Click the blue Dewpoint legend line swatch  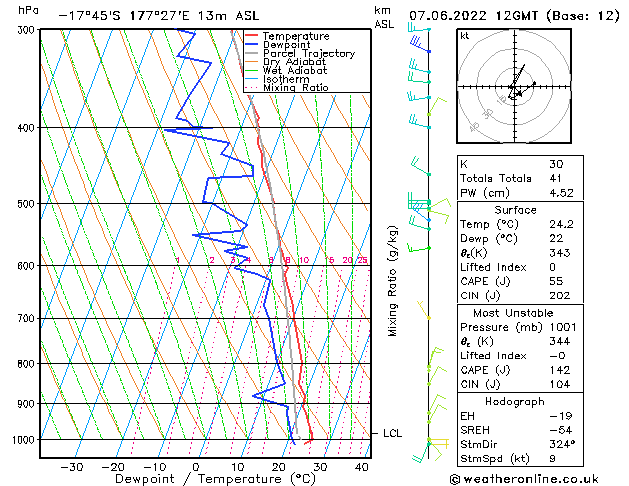click(251, 45)
